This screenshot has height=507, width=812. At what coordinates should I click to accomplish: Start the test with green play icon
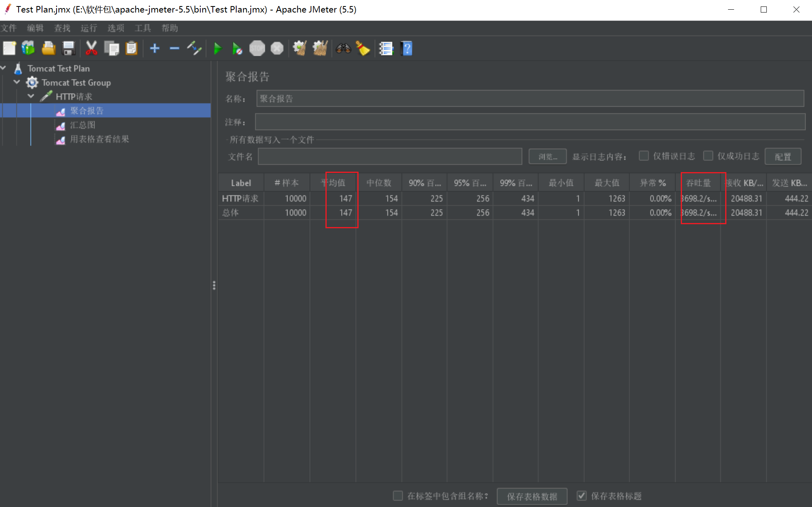click(218, 48)
